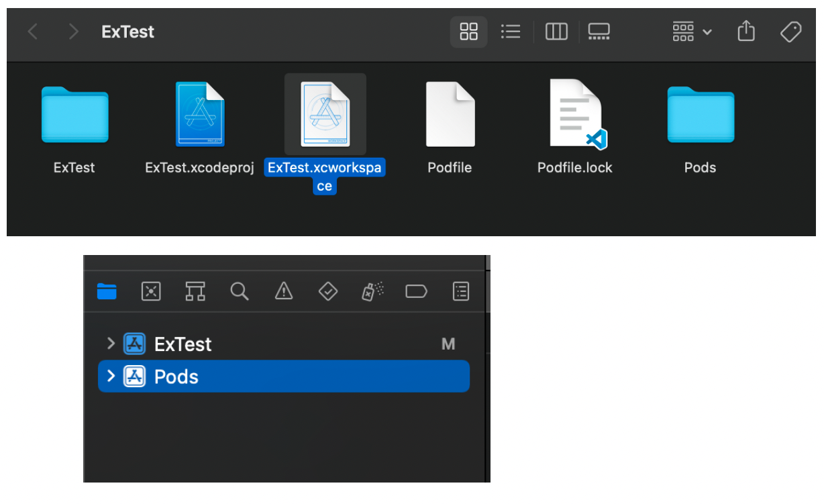Select the Podfile document icon
The width and height of the screenshot is (824, 504).
(x=450, y=114)
